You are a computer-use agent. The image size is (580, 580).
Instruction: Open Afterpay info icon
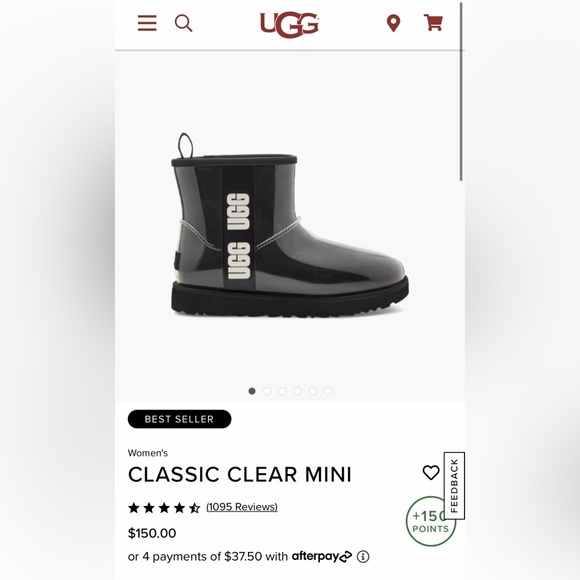(363, 556)
